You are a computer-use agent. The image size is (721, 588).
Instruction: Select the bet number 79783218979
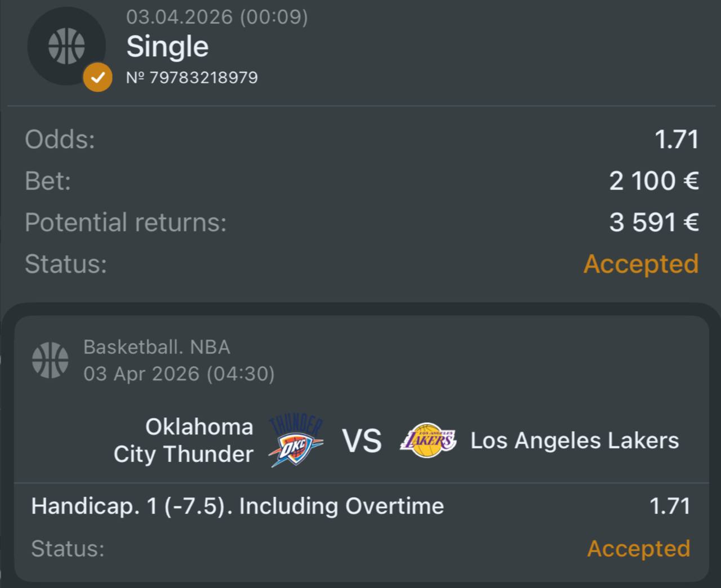pos(192,77)
